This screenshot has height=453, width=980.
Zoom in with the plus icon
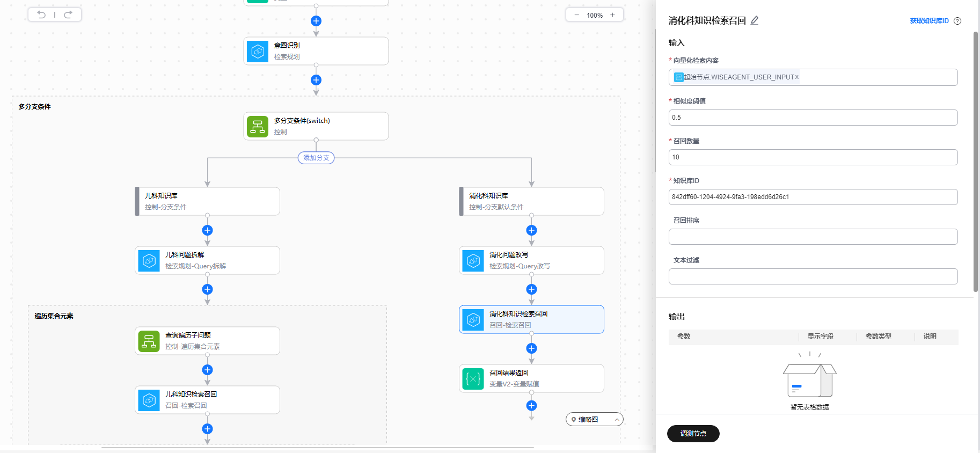click(x=612, y=15)
